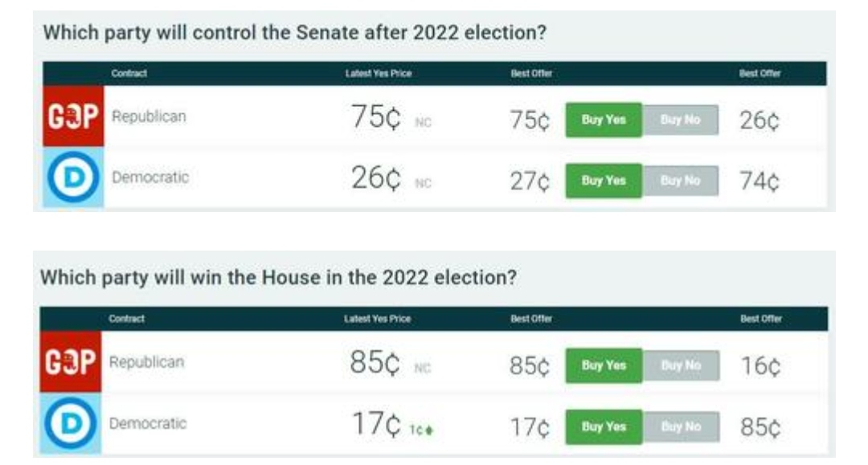868x465 pixels.
Task: Select the Republican contract name in Senate table
Action: point(149,116)
